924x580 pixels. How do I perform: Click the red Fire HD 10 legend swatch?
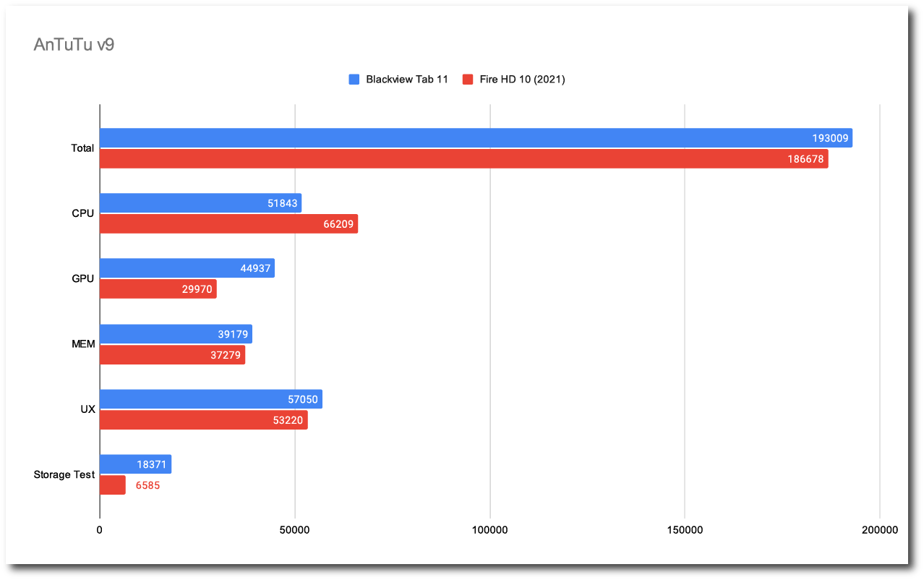pos(468,80)
